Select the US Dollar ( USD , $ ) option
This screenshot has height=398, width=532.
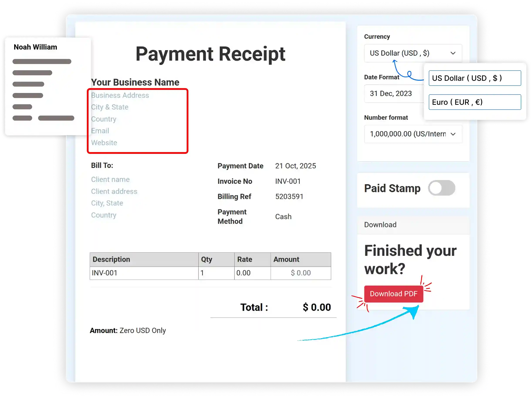click(475, 78)
